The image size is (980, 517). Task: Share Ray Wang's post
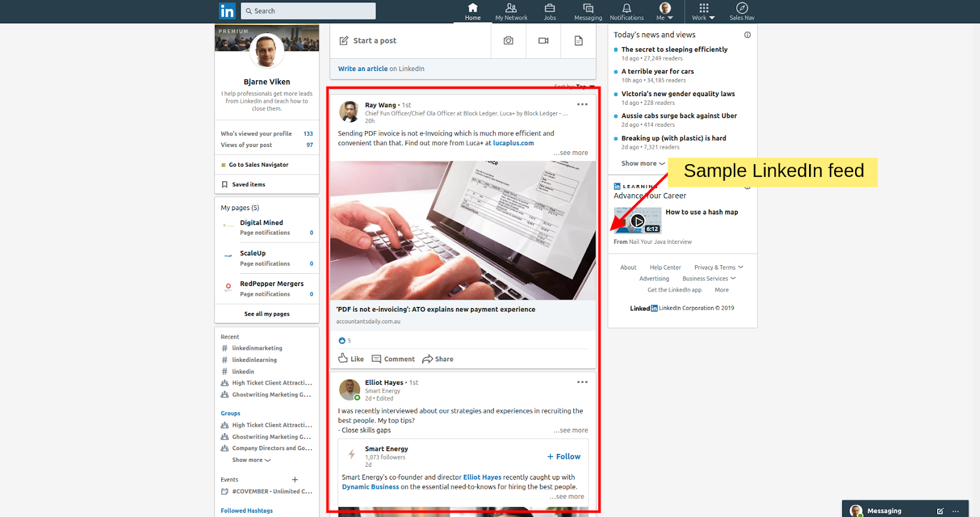(x=437, y=359)
